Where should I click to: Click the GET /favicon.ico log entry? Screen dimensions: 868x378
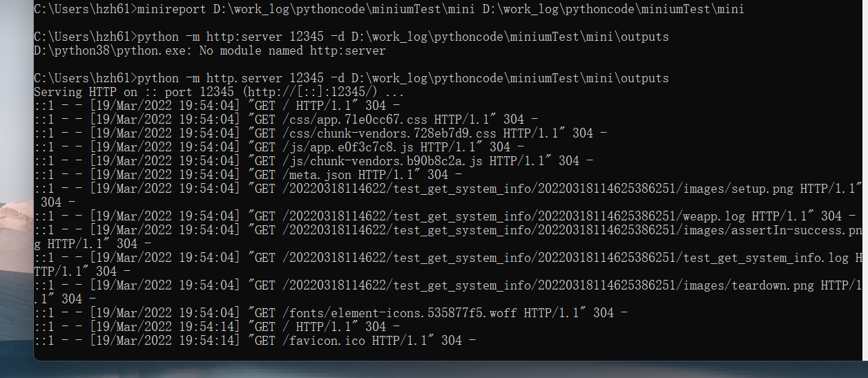(254, 341)
